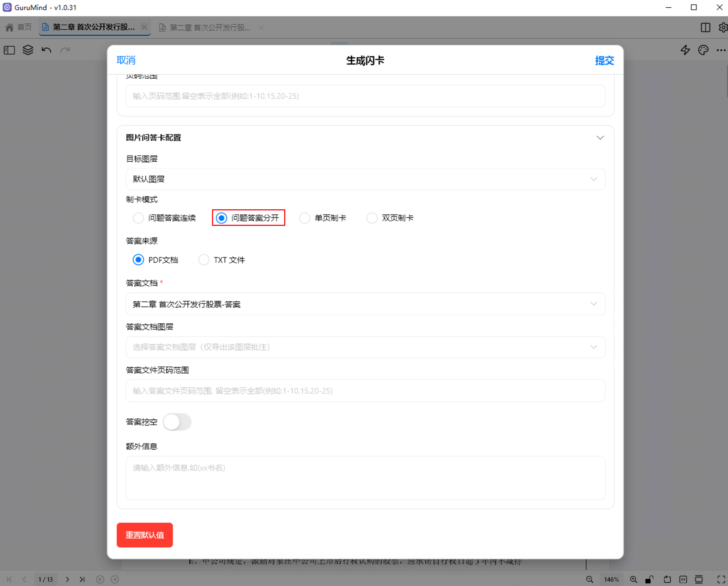
Task: Click the fit page icon
Action: pyautogui.click(x=683, y=579)
